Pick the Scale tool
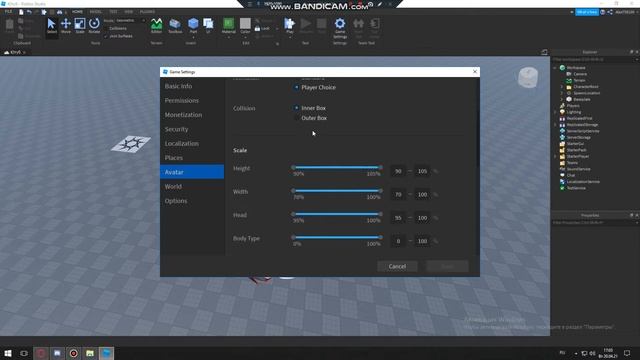The width and height of the screenshot is (640, 360). tap(80, 26)
